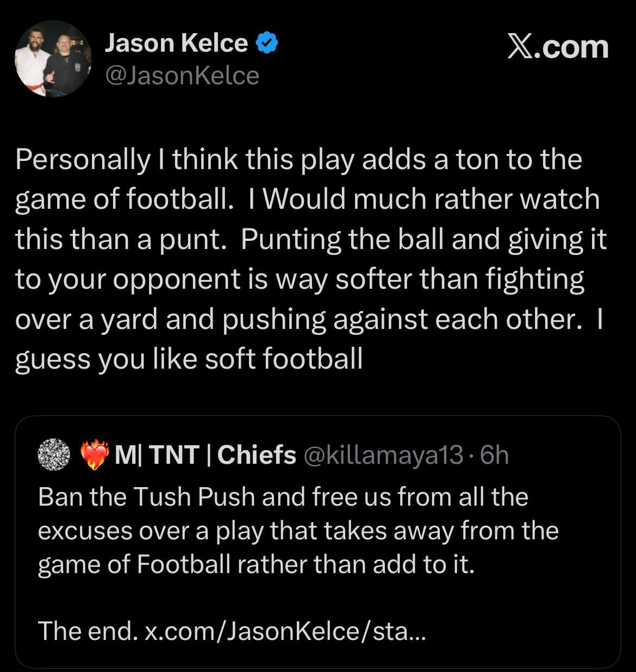Image resolution: width=636 pixels, height=672 pixels.
Task: Click the 'excuses over a play' line
Action: tap(298, 530)
